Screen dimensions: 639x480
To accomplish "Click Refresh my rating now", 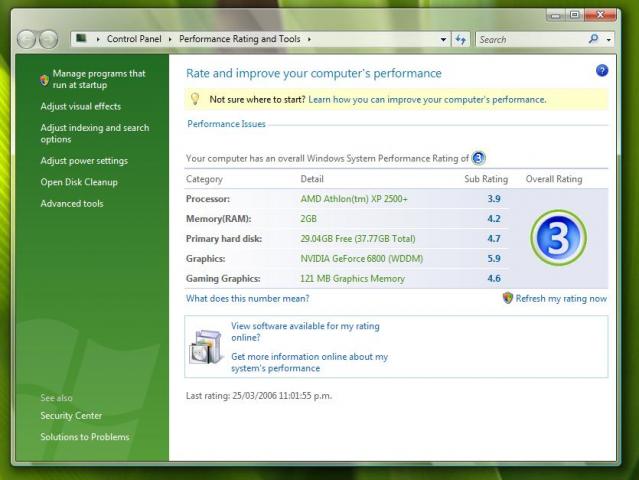I will click(x=561, y=298).
